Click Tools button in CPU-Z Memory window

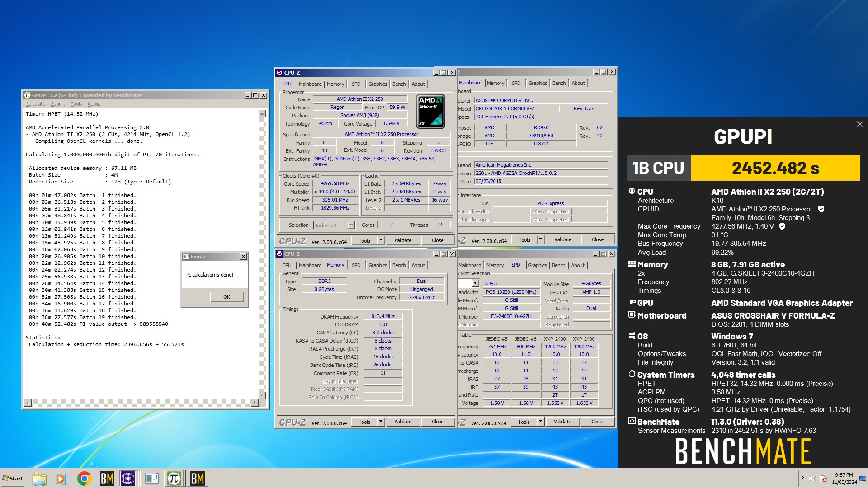(x=364, y=422)
